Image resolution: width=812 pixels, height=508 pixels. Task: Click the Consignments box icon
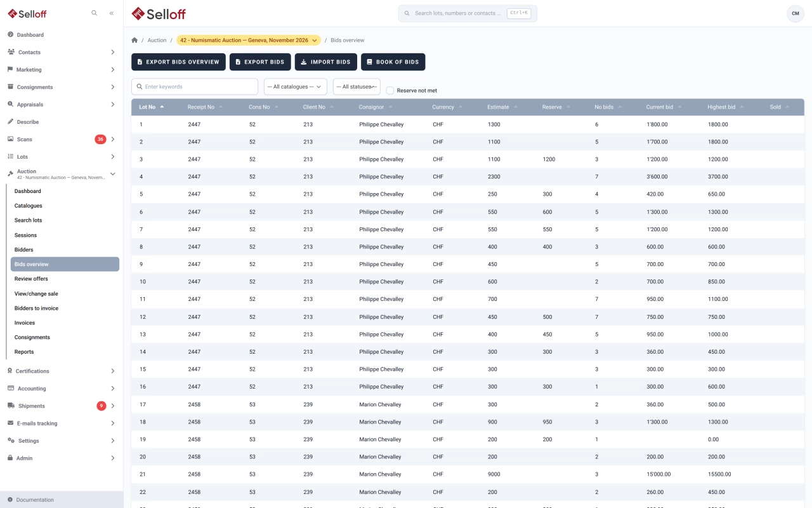pos(11,87)
